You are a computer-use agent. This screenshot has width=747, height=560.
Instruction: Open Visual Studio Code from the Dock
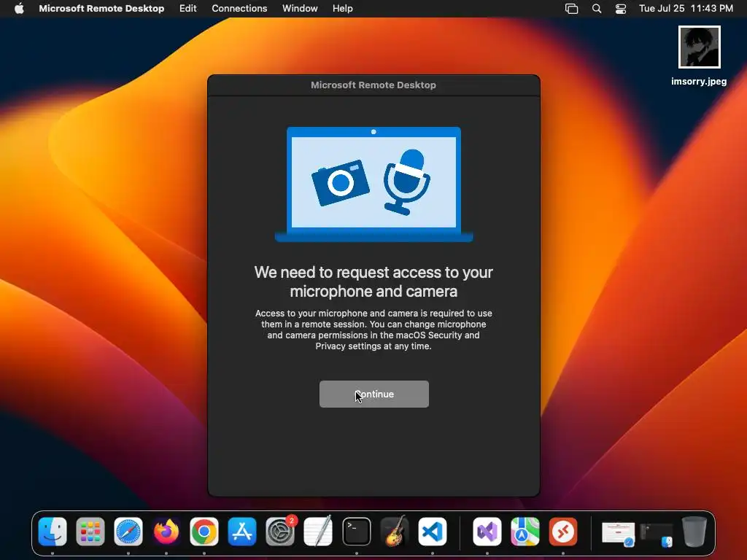(432, 531)
